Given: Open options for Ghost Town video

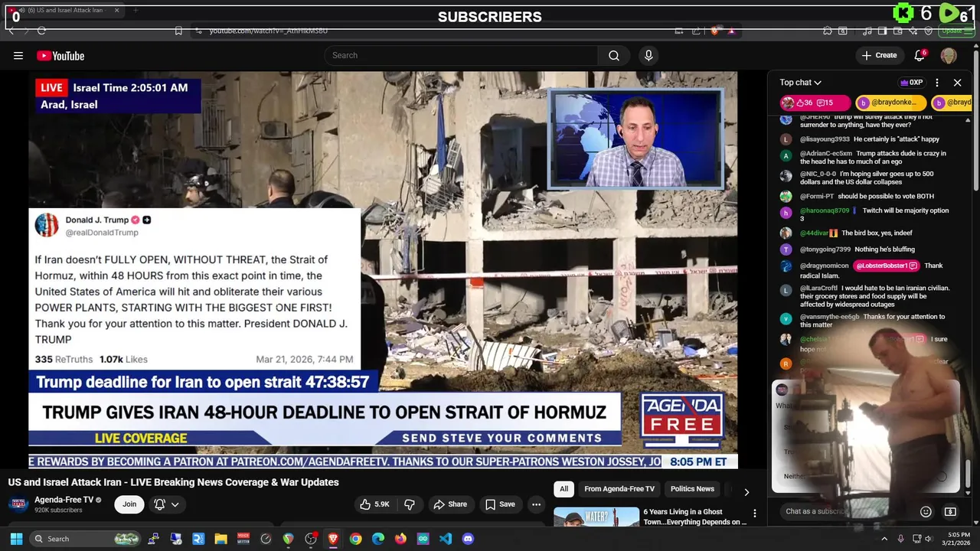Looking at the screenshot, I should point(755,514).
